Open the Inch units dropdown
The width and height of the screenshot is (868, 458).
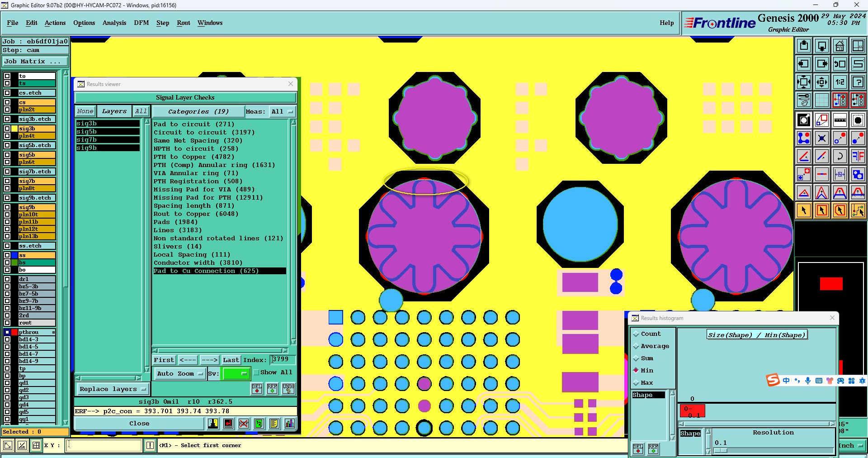pos(852,445)
